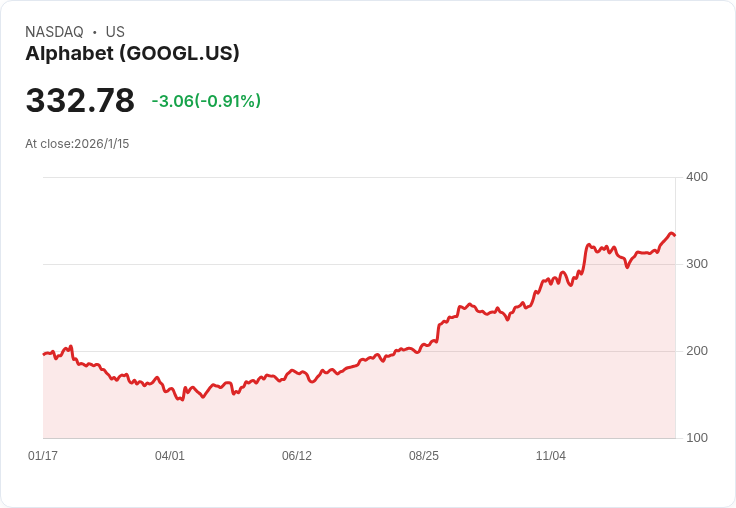Screen dimensions: 736x508
Task: Select the 08/25 date on x-axis
Action: tap(424, 456)
